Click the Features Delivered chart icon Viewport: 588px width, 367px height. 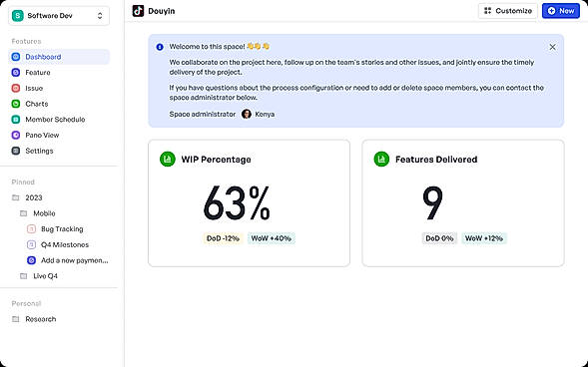coord(381,160)
